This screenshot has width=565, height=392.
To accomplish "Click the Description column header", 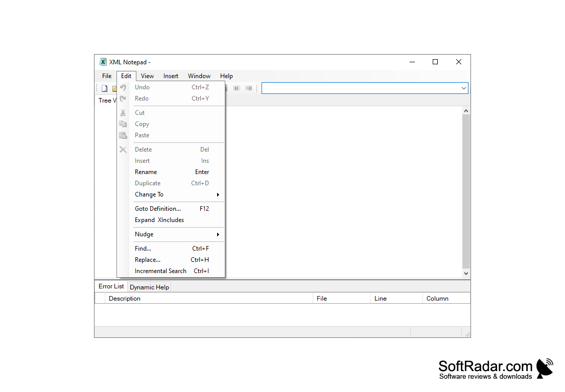I will [208, 299].
